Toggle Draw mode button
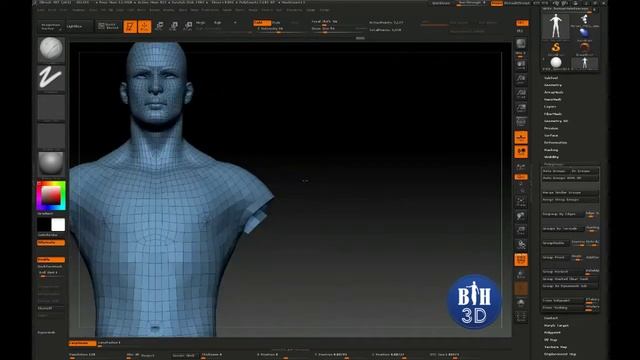 145,27
